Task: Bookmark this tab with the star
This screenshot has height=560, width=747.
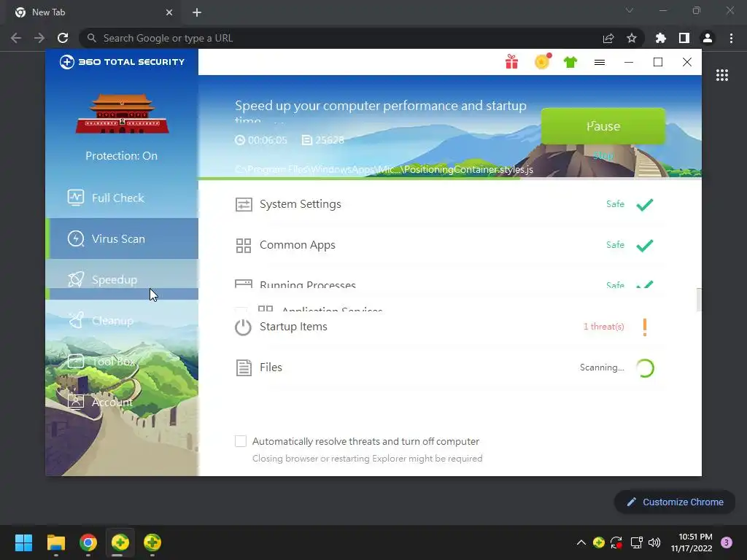Action: 632,38
